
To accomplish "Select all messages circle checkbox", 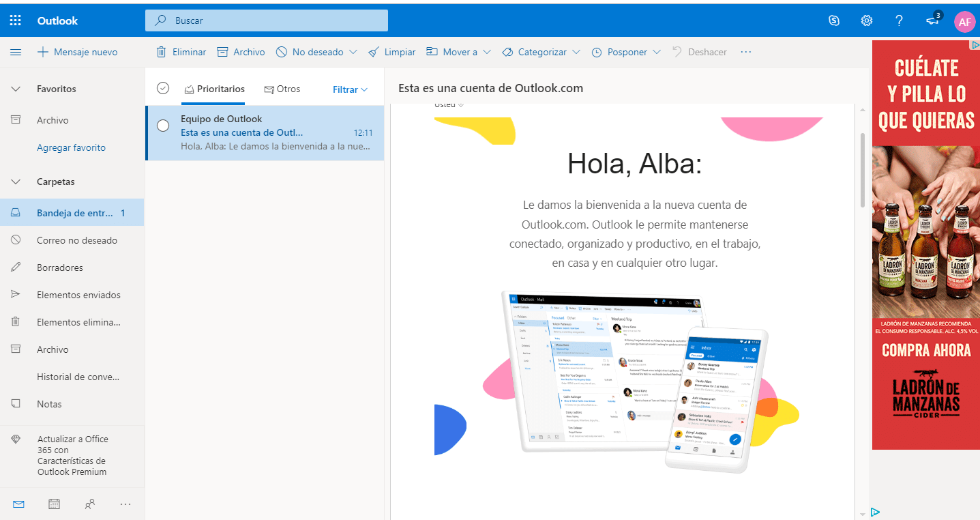I will click(162, 88).
